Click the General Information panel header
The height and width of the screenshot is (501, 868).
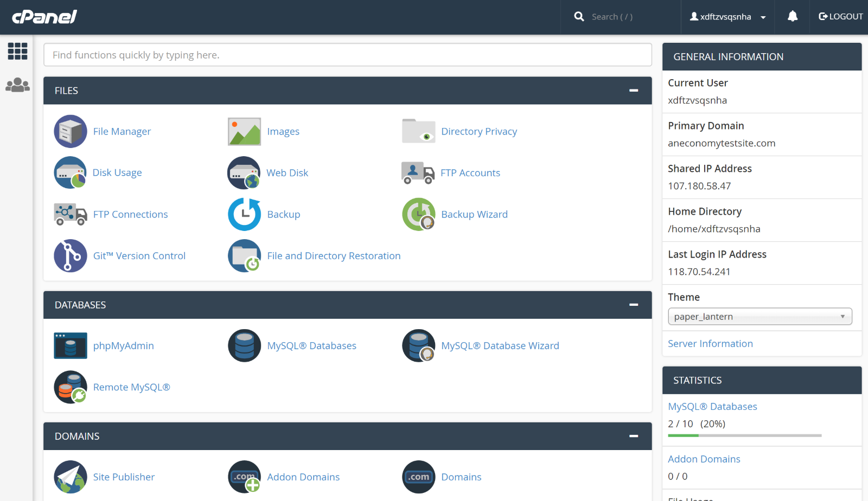click(x=762, y=56)
